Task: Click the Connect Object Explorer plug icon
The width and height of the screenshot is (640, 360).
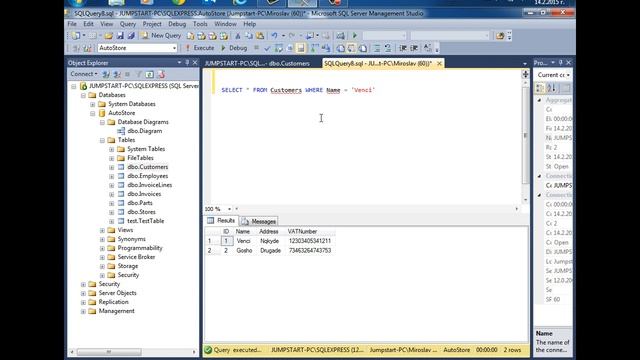Action: coord(106,74)
